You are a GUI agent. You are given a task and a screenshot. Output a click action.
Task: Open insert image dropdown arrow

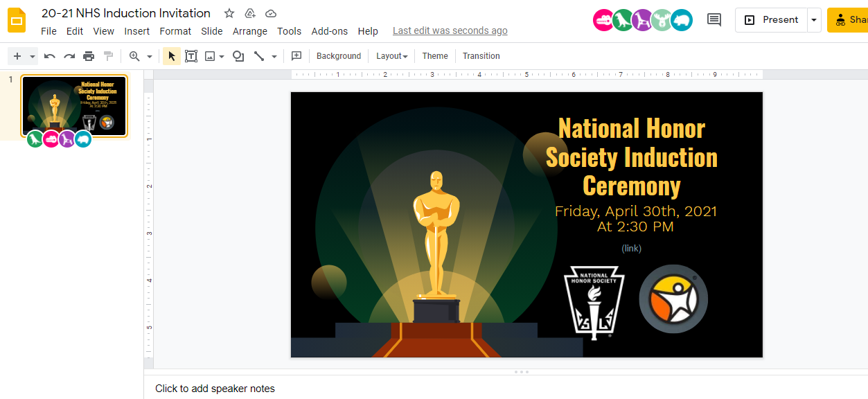point(222,56)
